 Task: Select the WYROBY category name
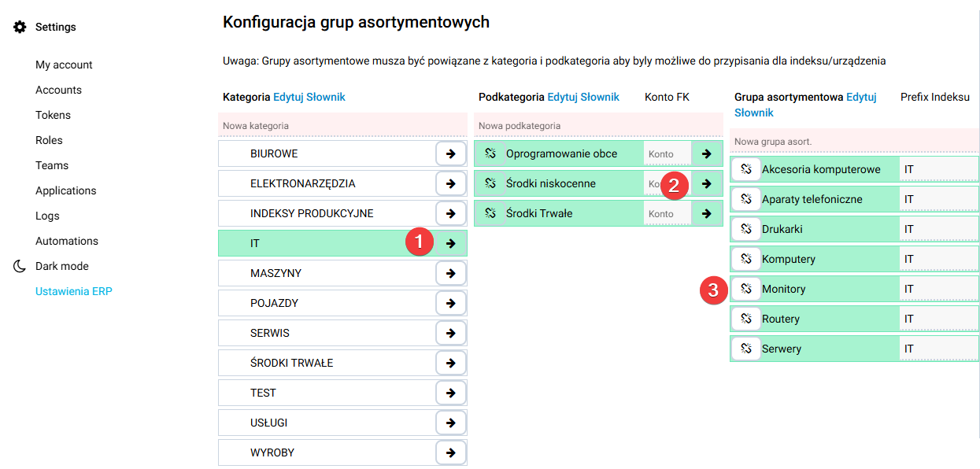pos(272,452)
